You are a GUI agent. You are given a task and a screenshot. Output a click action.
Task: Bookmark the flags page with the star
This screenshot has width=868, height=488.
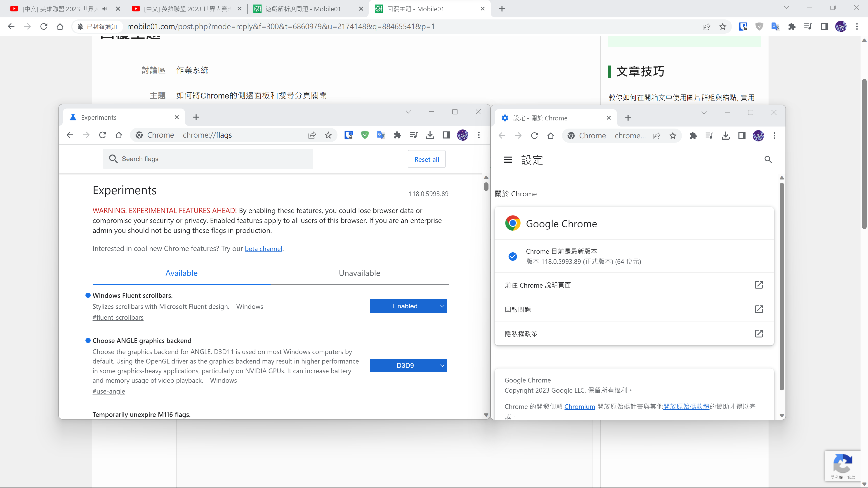[x=328, y=135]
